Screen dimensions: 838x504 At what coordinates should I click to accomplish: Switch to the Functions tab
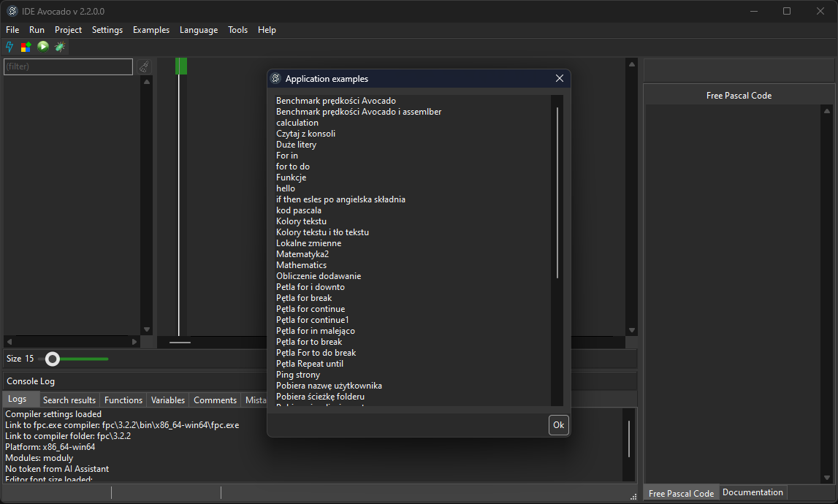[x=123, y=400]
